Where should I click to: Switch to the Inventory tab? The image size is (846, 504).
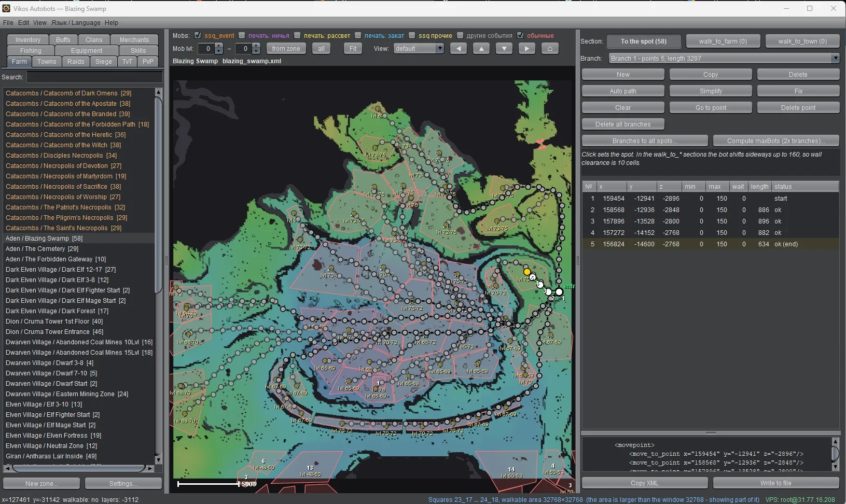(x=28, y=40)
